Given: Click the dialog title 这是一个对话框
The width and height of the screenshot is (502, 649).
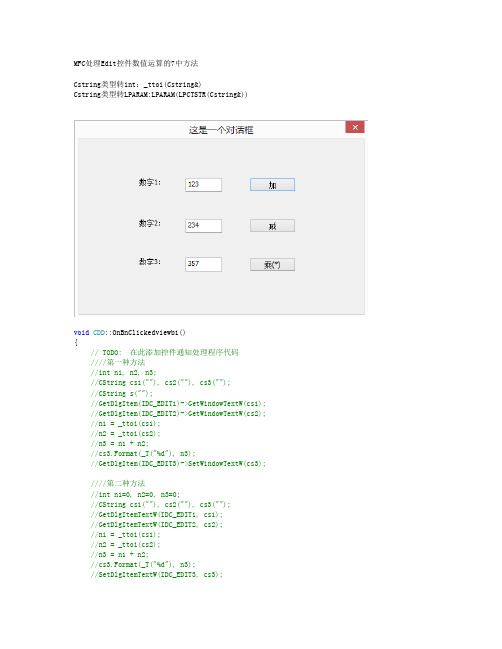Looking at the screenshot, I should [x=221, y=130].
